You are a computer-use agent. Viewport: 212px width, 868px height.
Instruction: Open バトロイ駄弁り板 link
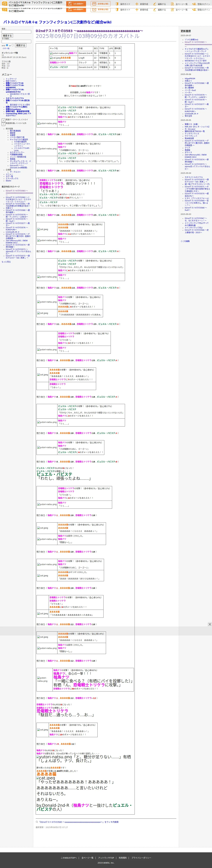coord(17,137)
